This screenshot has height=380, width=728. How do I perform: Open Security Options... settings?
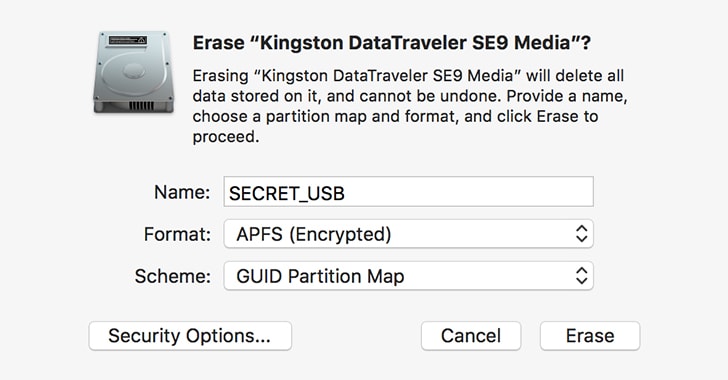click(190, 335)
